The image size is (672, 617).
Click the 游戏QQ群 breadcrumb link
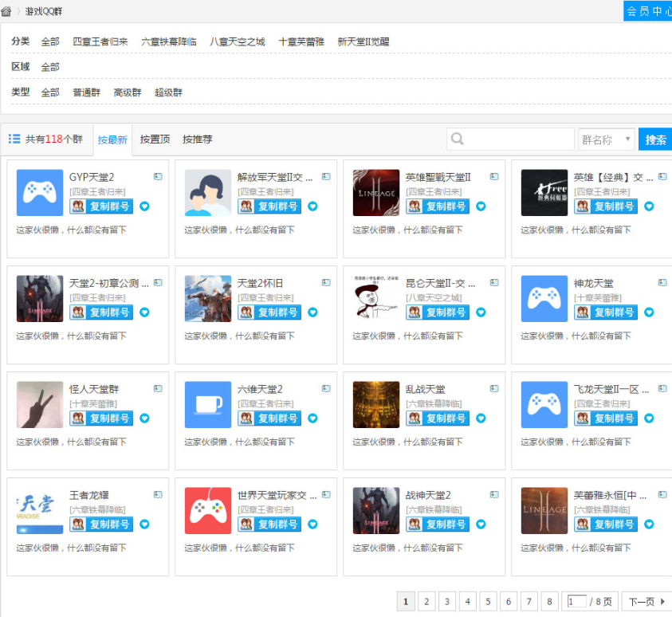coord(44,12)
